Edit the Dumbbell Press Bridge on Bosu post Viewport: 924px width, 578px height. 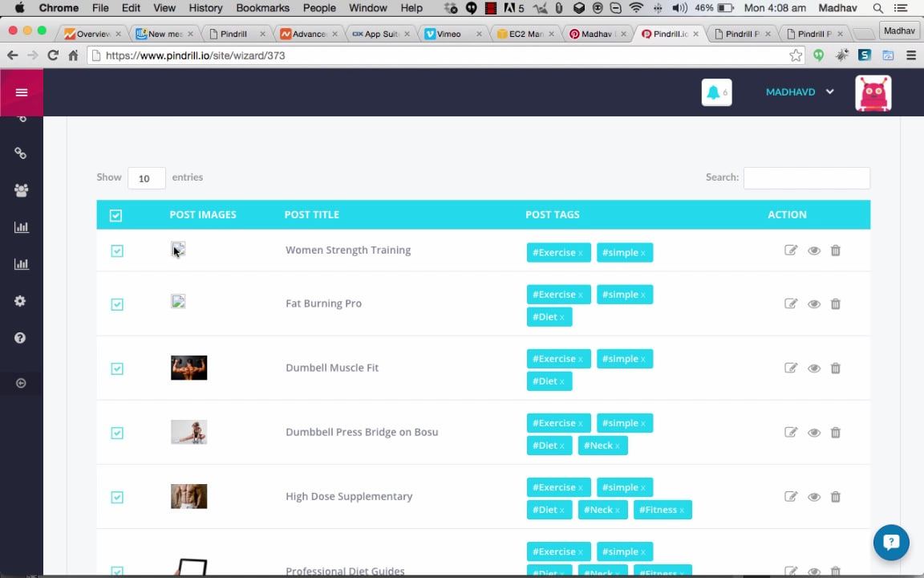click(791, 433)
